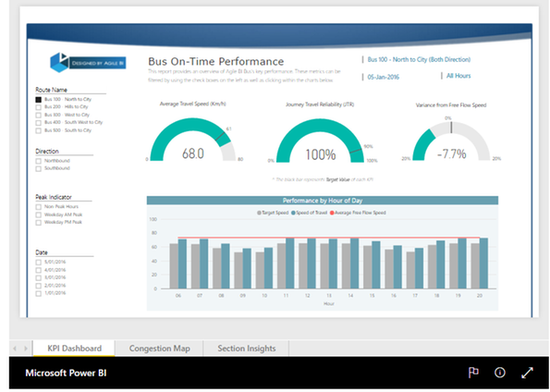Click the Route Name slicer header

click(x=51, y=90)
